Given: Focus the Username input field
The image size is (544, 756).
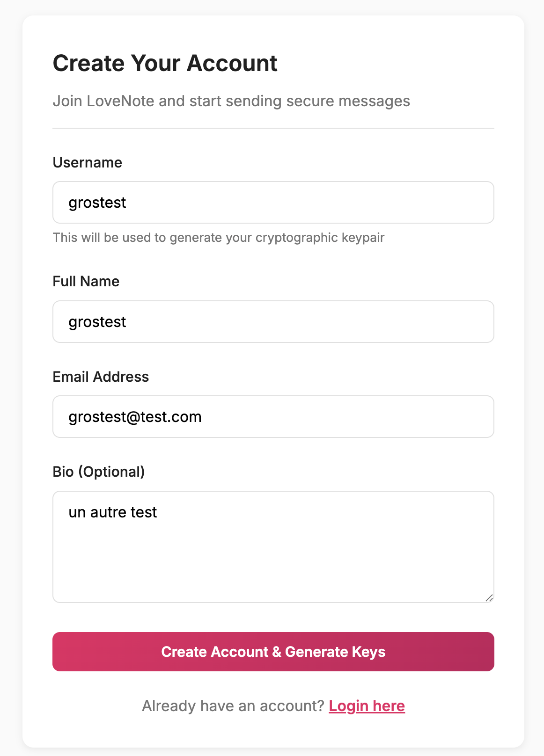Looking at the screenshot, I should [273, 203].
